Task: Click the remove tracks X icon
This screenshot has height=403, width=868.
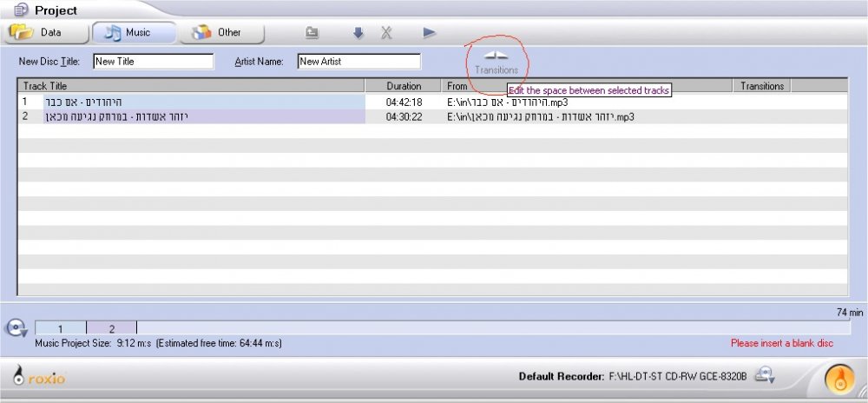Action: pos(386,33)
